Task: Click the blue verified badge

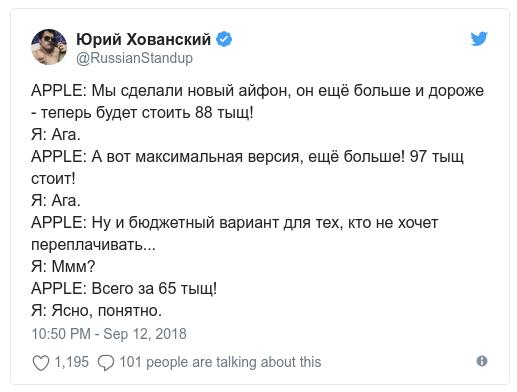Action: pos(224,39)
